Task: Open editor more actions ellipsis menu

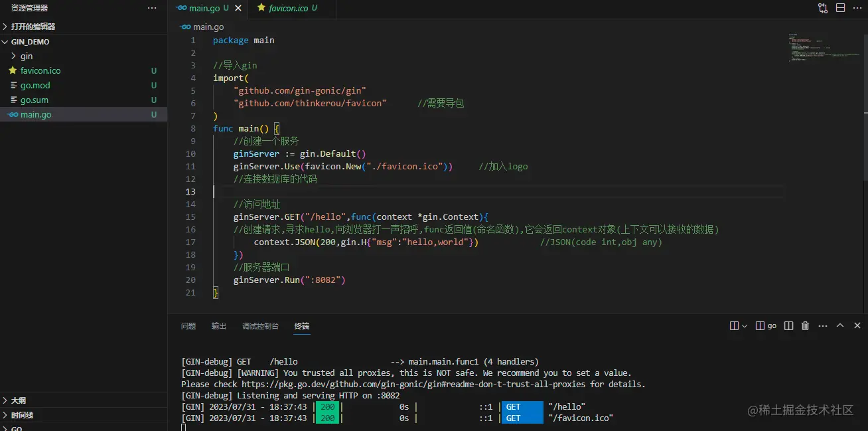Action: click(857, 8)
